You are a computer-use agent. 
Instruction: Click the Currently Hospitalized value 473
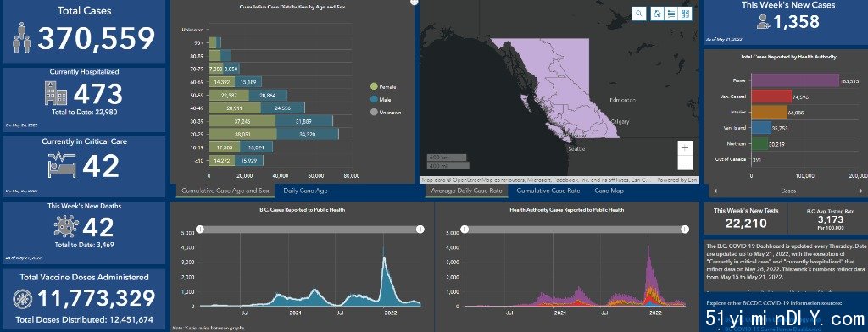[x=98, y=93]
